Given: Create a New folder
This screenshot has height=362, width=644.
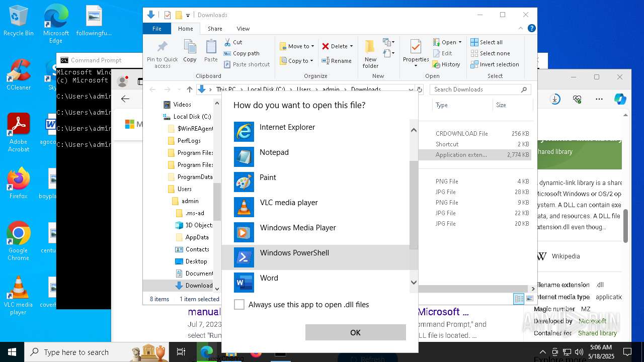Looking at the screenshot, I should (370, 54).
